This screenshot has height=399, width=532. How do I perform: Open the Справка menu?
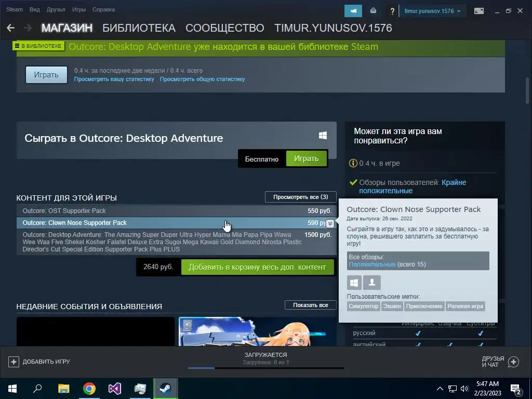(x=103, y=9)
